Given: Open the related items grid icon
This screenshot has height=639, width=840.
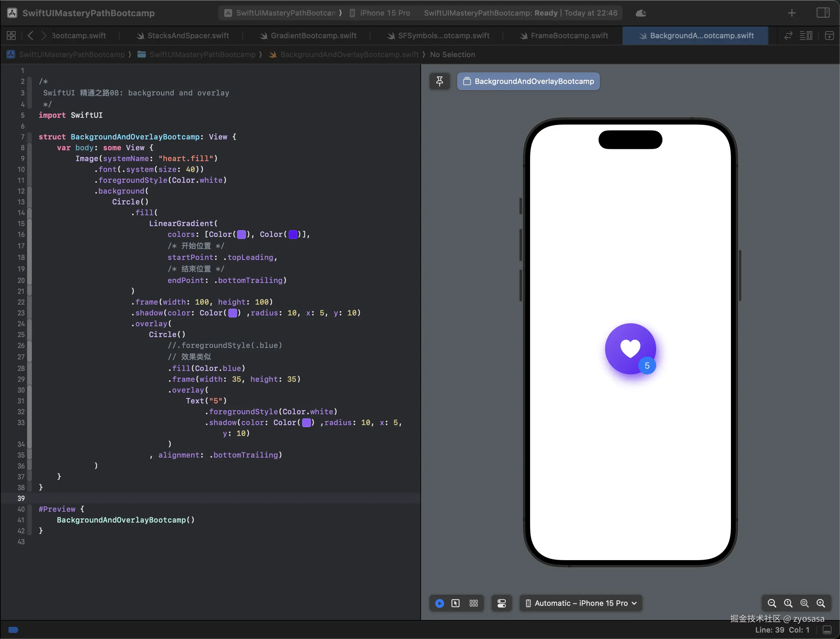Looking at the screenshot, I should tap(12, 36).
